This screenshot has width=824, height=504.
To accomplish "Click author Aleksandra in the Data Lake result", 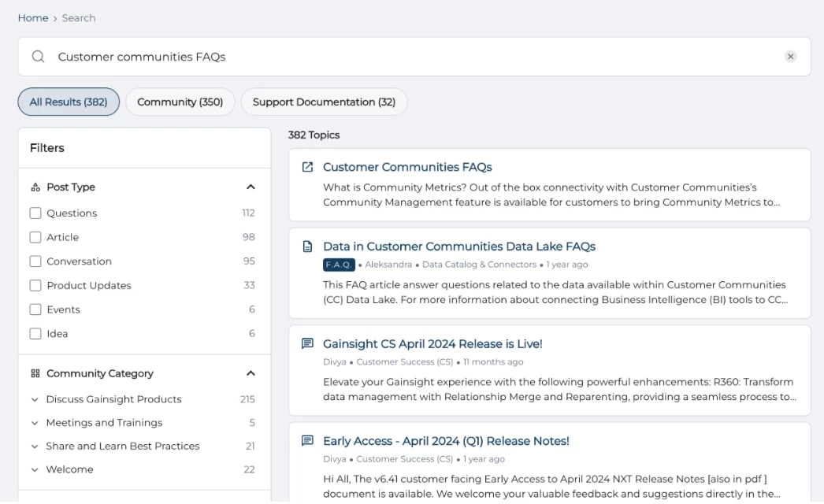I will click(x=388, y=265).
